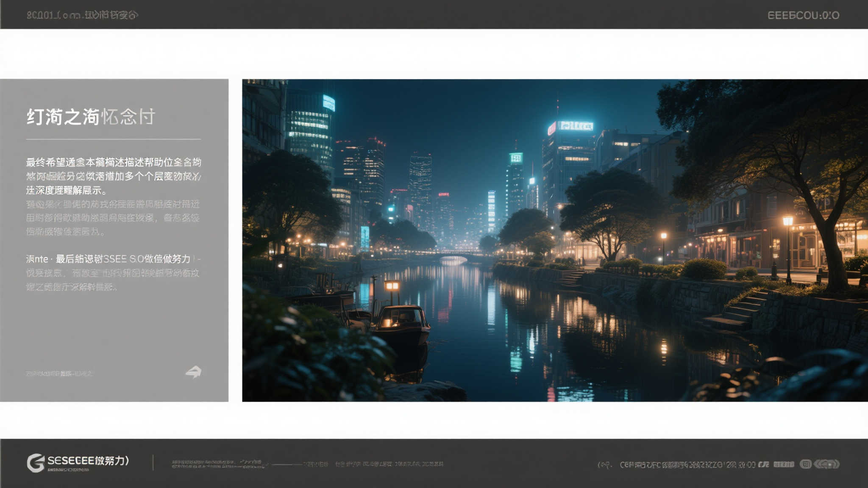The width and height of the screenshot is (868, 488).
Task: Click the line starting with "演nte" in the panel
Action: [113, 259]
